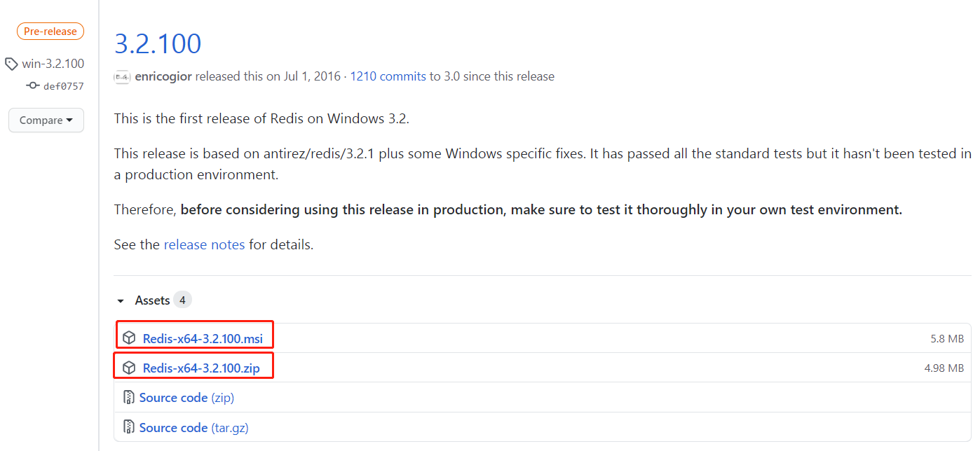Click the package icon beside Redis-x64-3.2.100.zip
Viewport: 980px width, 451px height.
coord(129,368)
